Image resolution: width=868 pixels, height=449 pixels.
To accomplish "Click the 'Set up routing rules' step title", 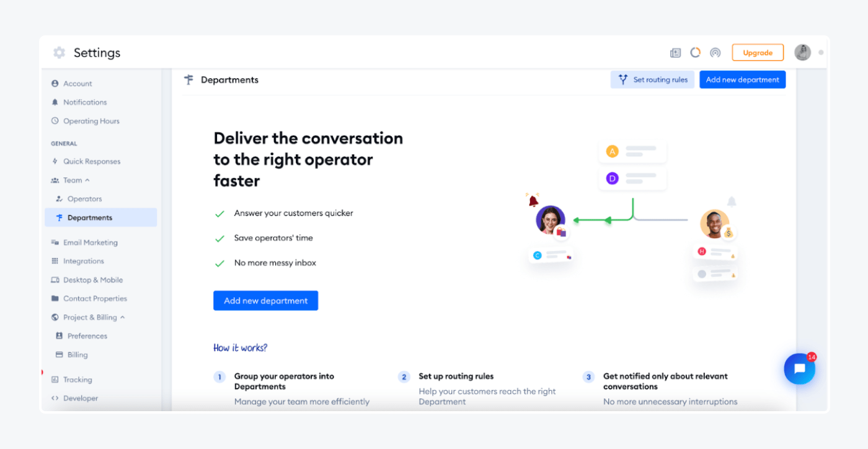I will 456,376.
